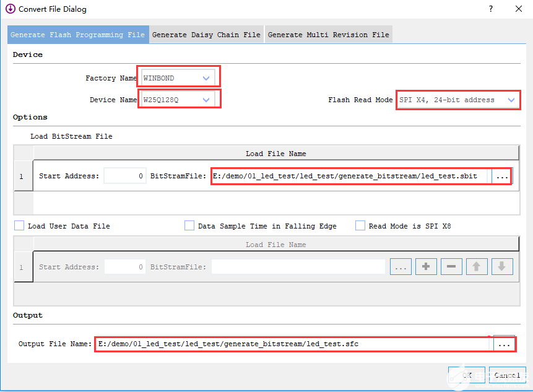Enable Load User Data File checkbox
Viewport: 533px width, 392px height.
(19, 226)
